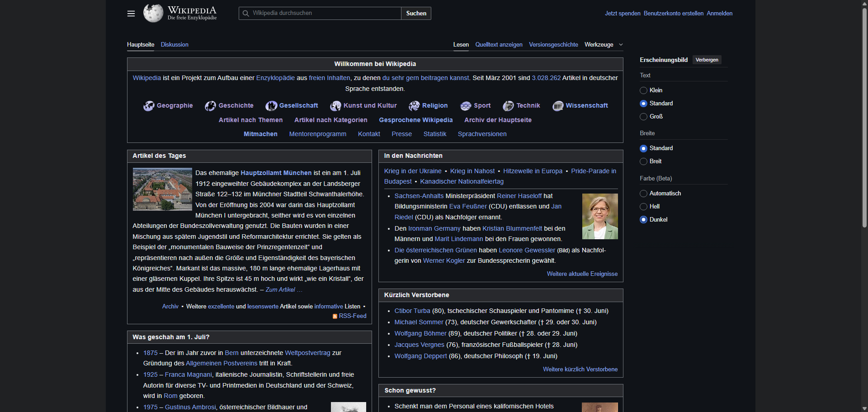
Task: Switch to the Hauptseite tab
Action: pos(141,44)
